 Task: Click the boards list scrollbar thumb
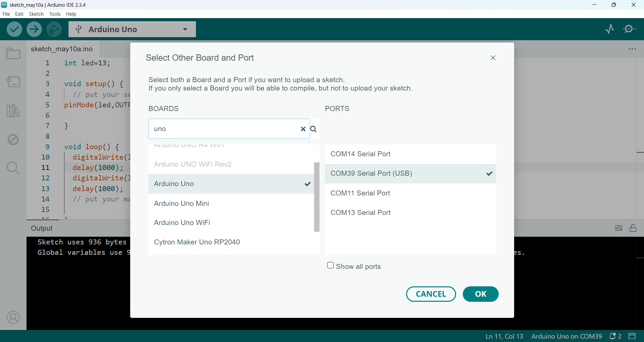point(317,197)
